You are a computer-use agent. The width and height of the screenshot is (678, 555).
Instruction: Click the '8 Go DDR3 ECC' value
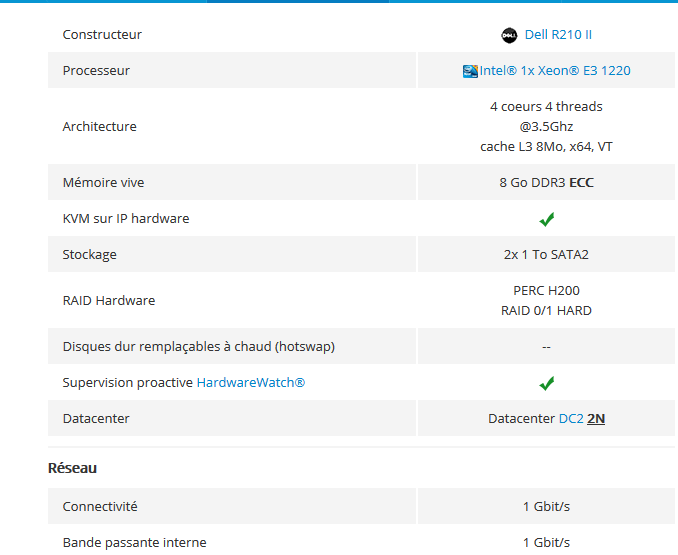tap(546, 182)
